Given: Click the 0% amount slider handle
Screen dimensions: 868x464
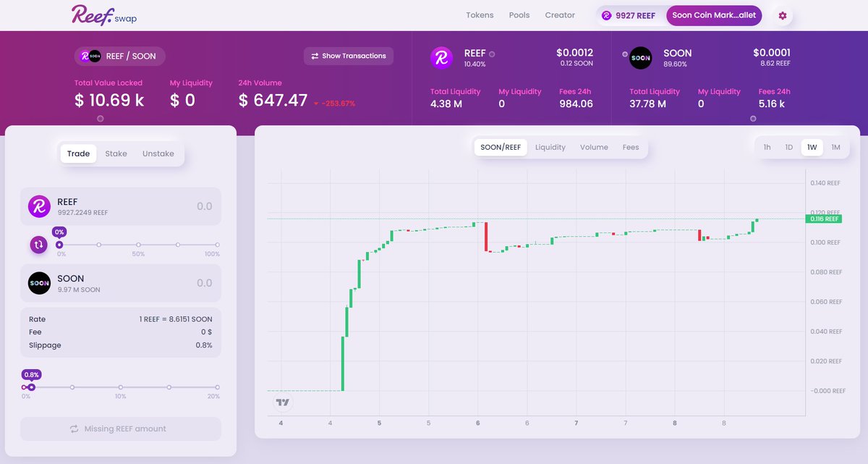Looking at the screenshot, I should click(59, 245).
